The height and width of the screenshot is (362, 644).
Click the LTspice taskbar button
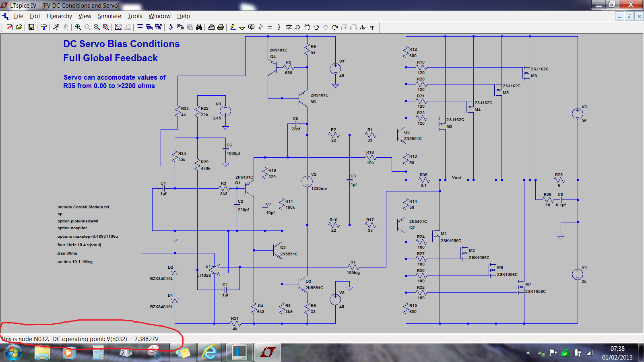click(267, 353)
